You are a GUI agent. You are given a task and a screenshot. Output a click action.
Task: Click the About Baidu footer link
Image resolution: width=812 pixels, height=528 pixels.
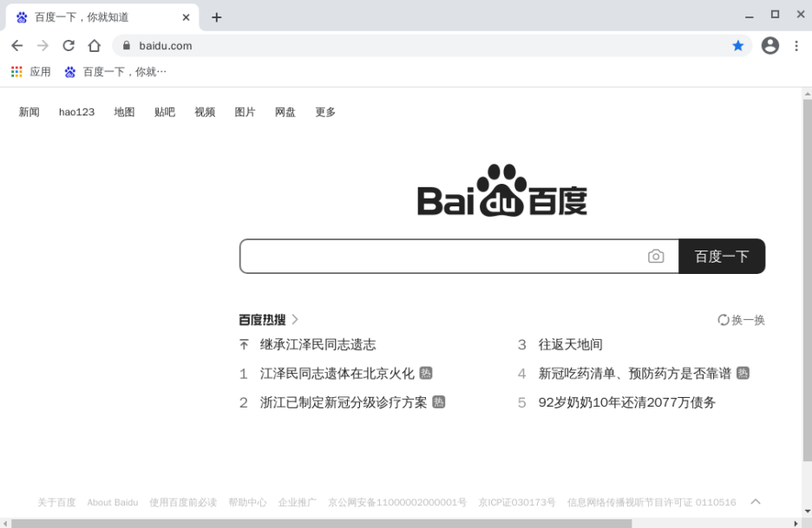pyautogui.click(x=112, y=502)
